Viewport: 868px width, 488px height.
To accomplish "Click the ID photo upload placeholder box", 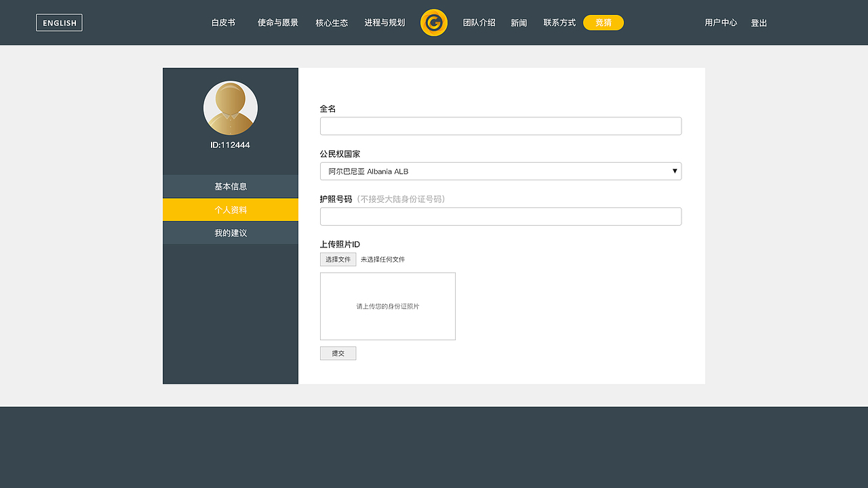I will 388,306.
